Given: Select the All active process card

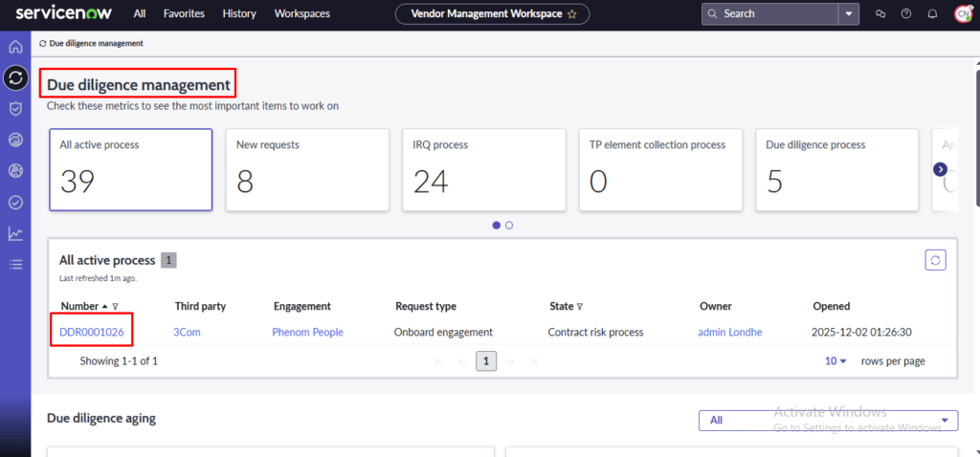Looking at the screenshot, I should [x=130, y=169].
